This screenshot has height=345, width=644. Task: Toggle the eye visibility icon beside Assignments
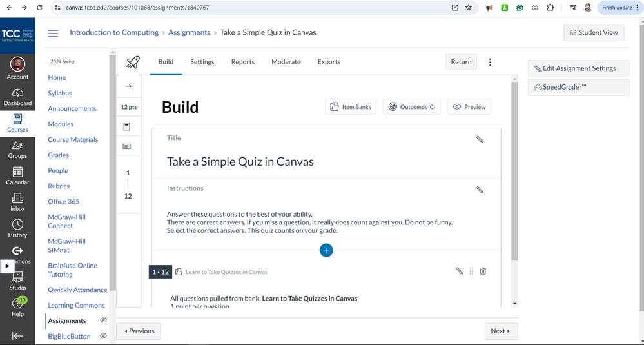pyautogui.click(x=103, y=320)
